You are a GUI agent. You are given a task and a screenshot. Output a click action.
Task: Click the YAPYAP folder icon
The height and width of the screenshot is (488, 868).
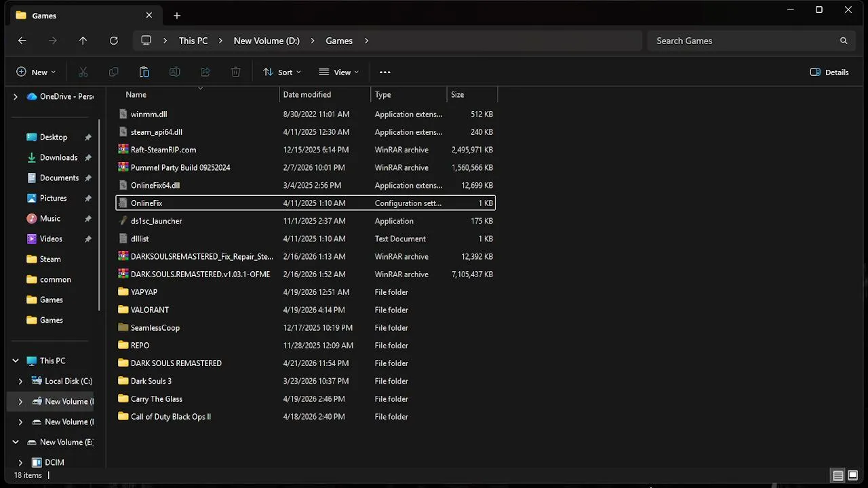[x=123, y=292]
